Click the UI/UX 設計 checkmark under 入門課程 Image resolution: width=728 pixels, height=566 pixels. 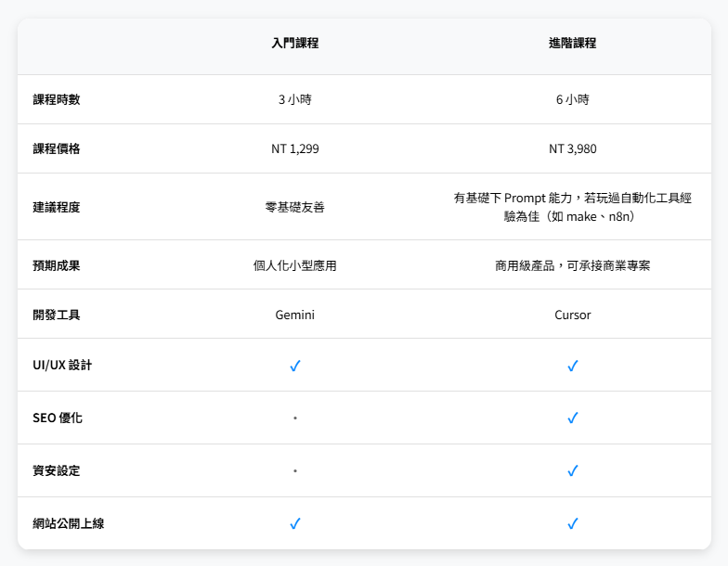[295, 366]
